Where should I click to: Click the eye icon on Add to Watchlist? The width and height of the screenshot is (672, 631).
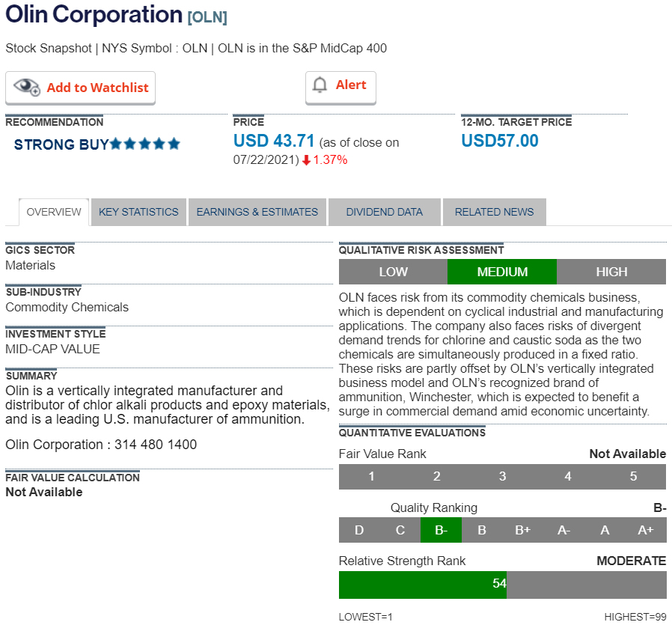coord(27,87)
